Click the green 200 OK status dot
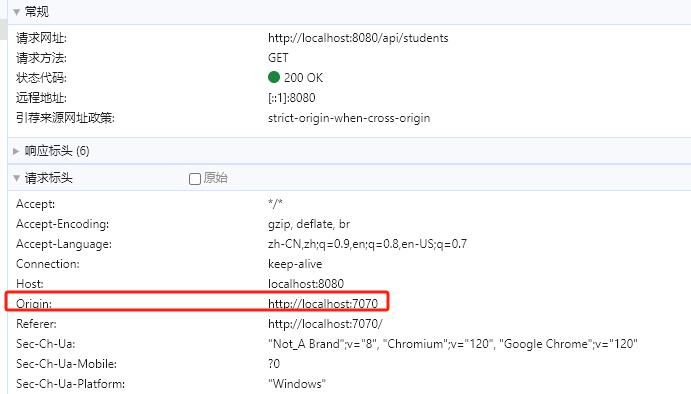 click(x=274, y=77)
